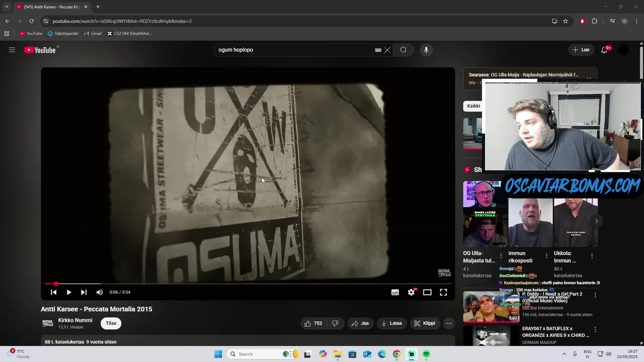Viewport: 644px width, 362px height.
Task: Open options for OG Ulla-Maijasta short
Action: 501,256
